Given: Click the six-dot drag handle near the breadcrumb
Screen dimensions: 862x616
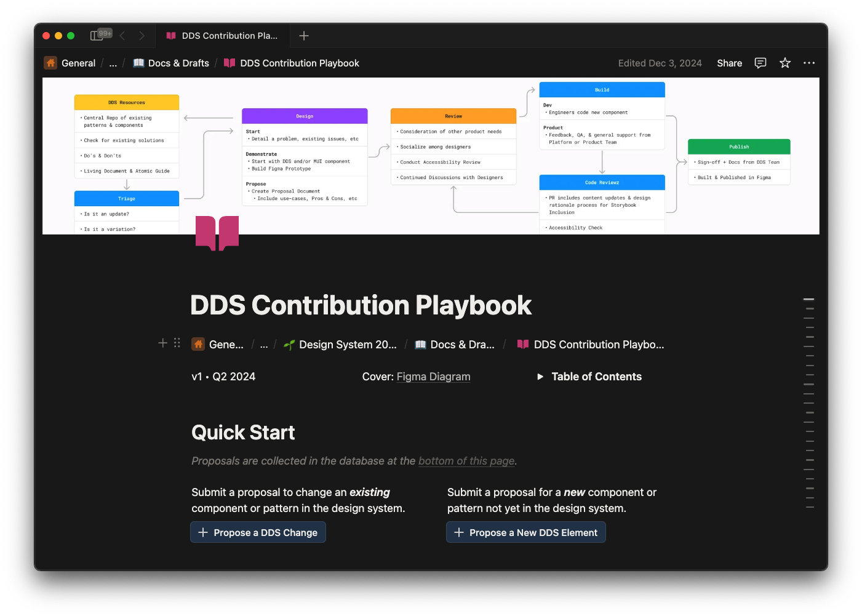Looking at the screenshot, I should [x=177, y=343].
